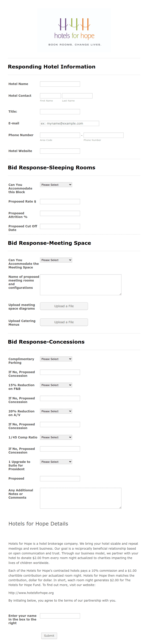Open the Can You Accommodate the Meeting Space dropdown

click(x=56, y=260)
